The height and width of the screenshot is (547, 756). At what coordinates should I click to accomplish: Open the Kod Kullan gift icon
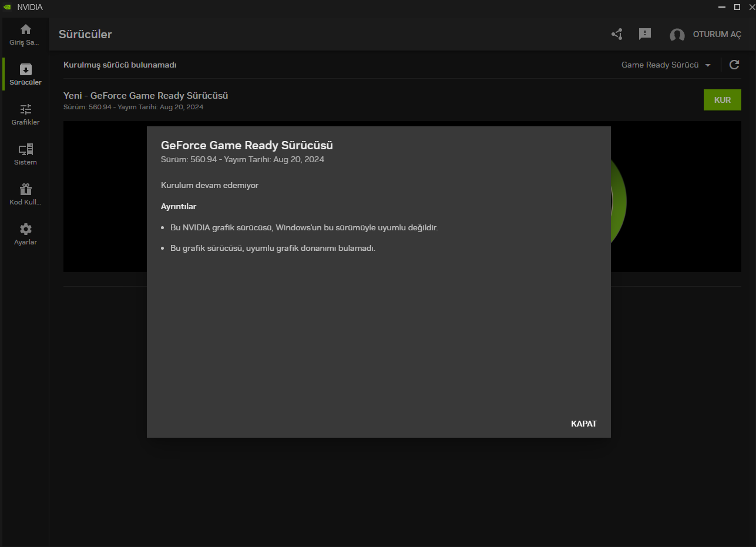point(25,189)
